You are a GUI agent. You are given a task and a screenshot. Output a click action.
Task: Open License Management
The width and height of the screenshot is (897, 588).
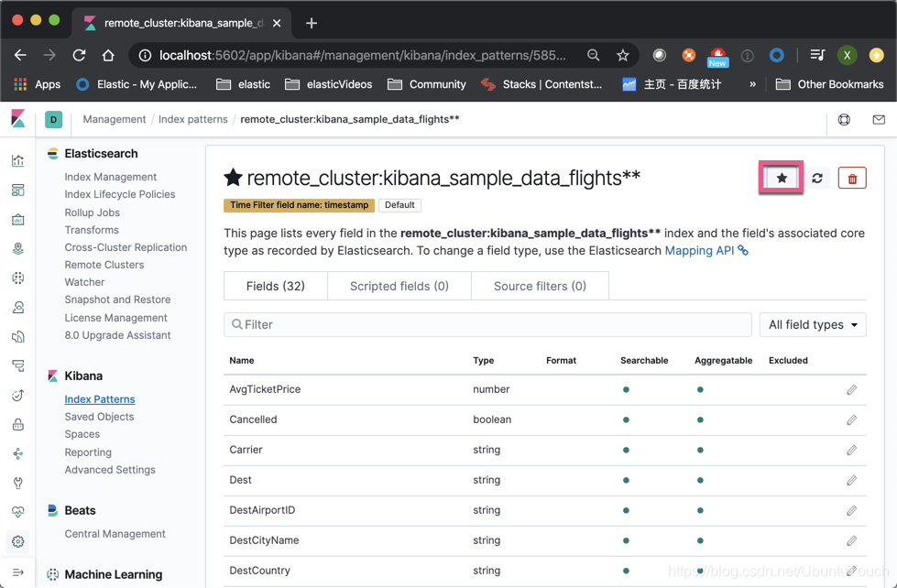pos(116,318)
